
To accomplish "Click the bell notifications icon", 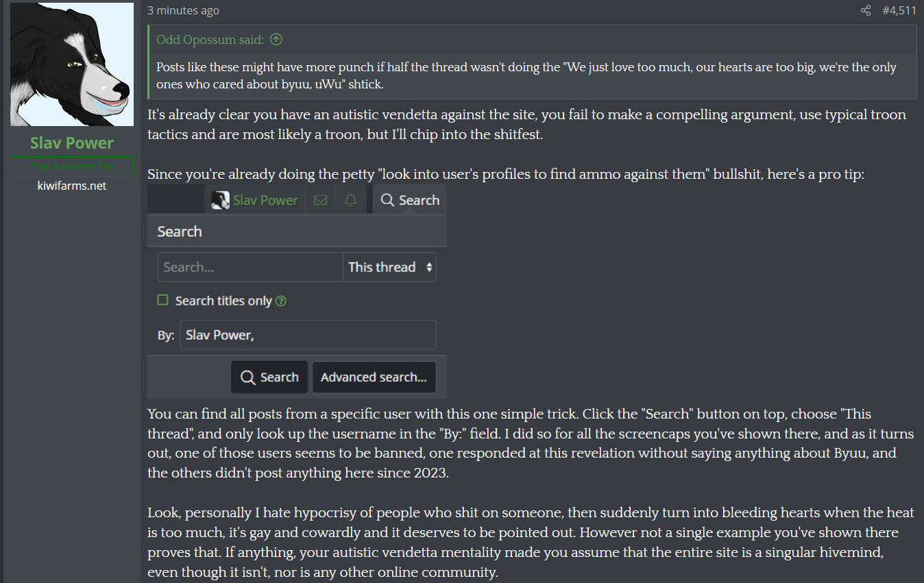I will tap(351, 200).
